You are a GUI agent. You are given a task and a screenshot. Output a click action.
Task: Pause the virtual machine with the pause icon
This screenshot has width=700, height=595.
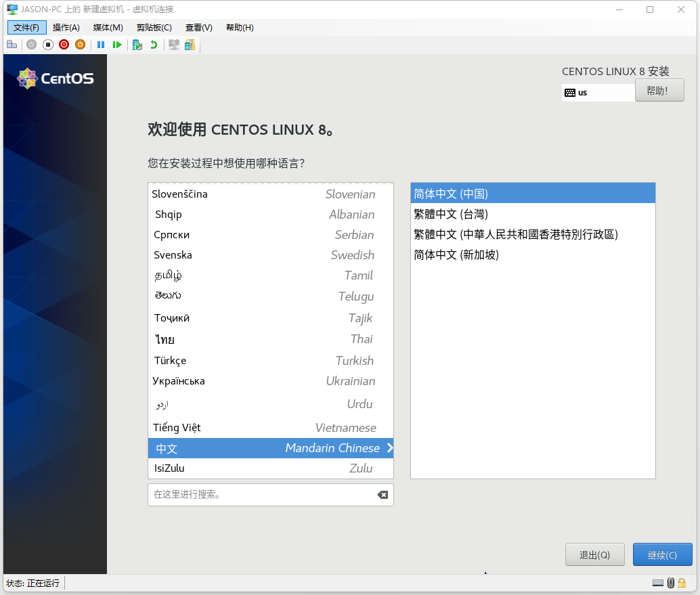coord(101,44)
